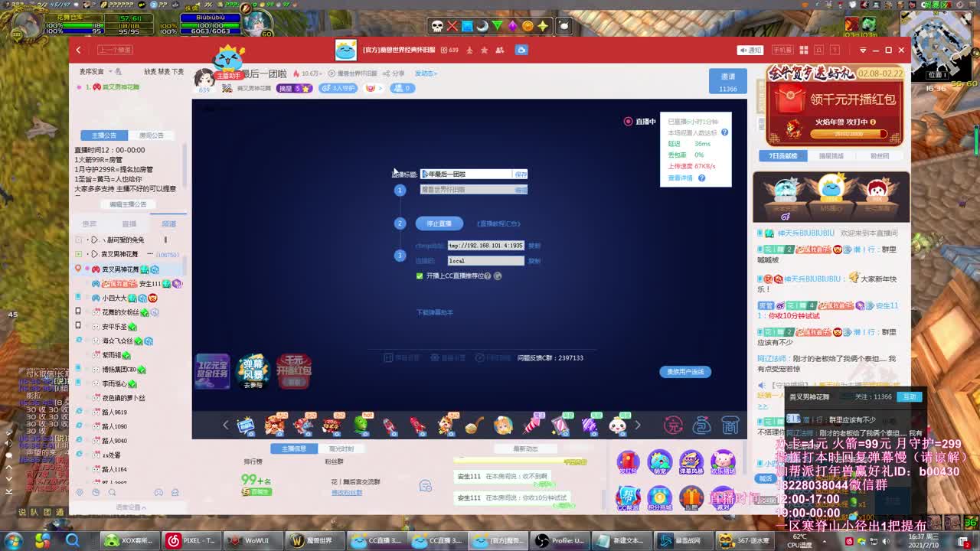Open the 主播助手 mascot icon
Image resolution: width=980 pixels, height=551 pixels.
click(228, 62)
